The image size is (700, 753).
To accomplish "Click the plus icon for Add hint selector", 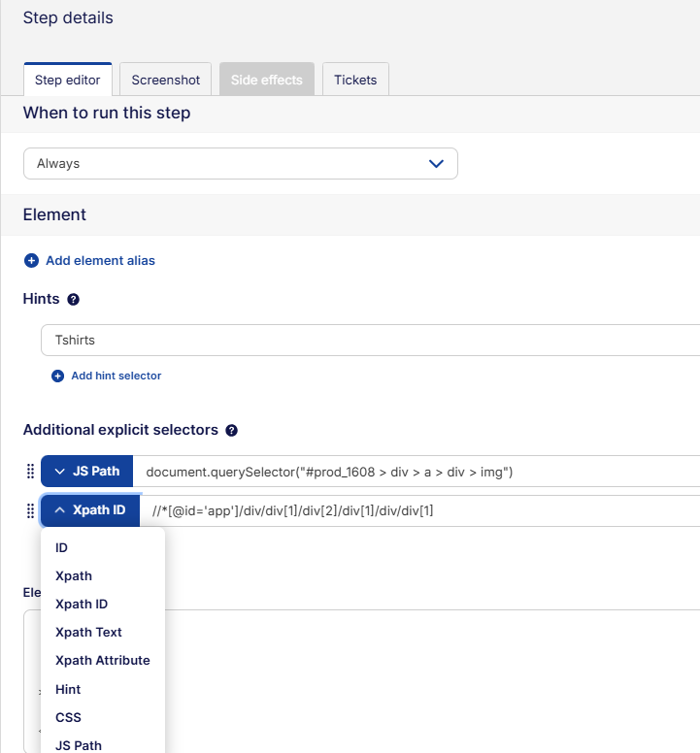I will pyautogui.click(x=57, y=376).
